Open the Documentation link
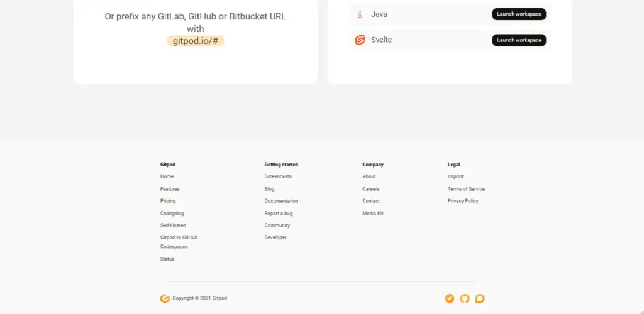 281,201
